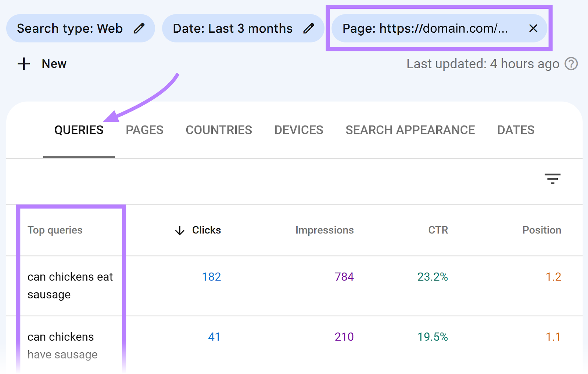Add a new filter with the New button

point(54,63)
